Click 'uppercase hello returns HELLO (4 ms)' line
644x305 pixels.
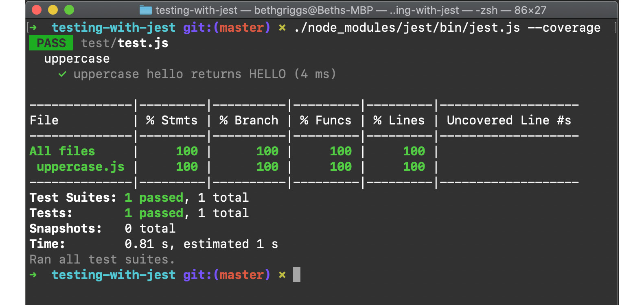(205, 74)
